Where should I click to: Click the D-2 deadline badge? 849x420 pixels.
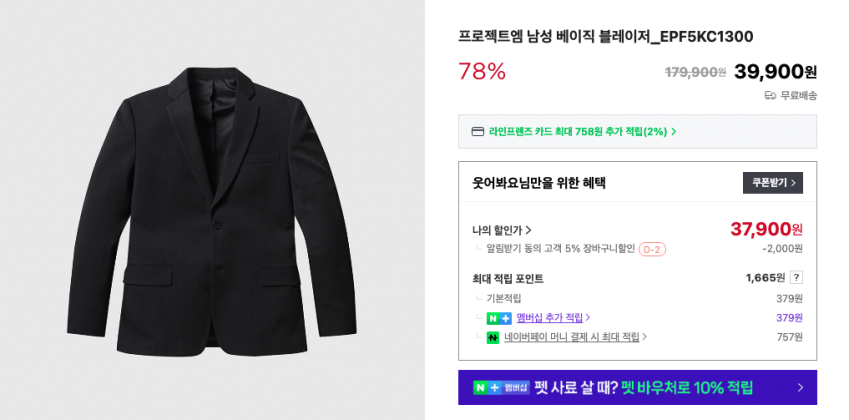point(652,249)
